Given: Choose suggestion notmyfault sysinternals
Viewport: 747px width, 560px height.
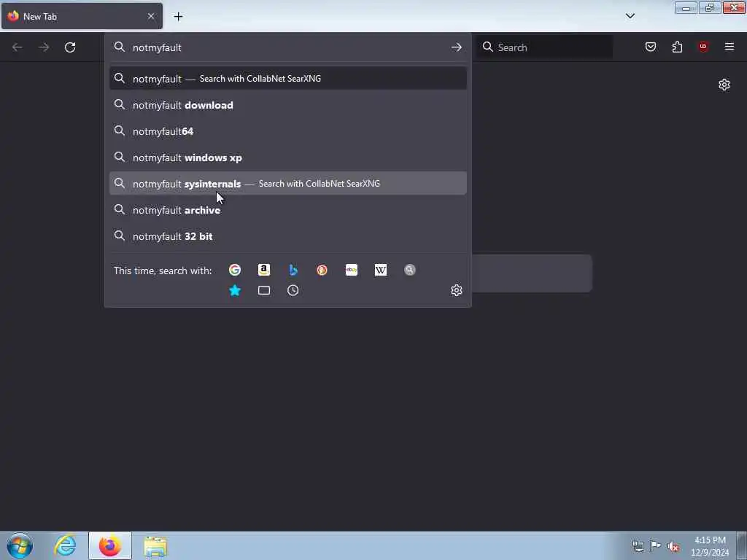Looking at the screenshot, I should pos(287,183).
